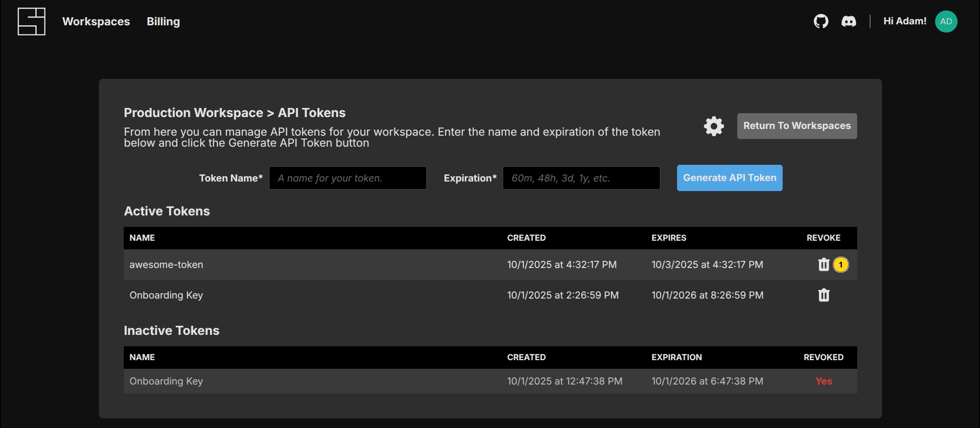Revoke awesome-token with trash icon
This screenshot has height=428, width=980.
[824, 265]
